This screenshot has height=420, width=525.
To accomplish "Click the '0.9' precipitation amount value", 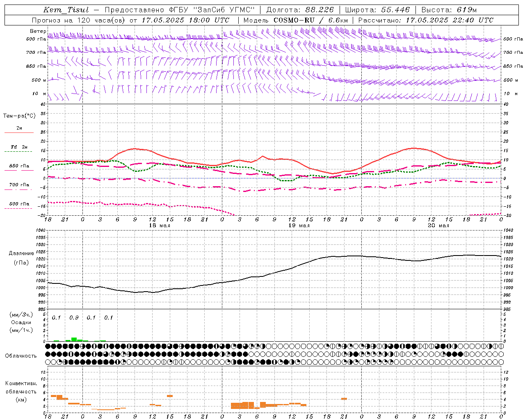I will pos(74,317).
